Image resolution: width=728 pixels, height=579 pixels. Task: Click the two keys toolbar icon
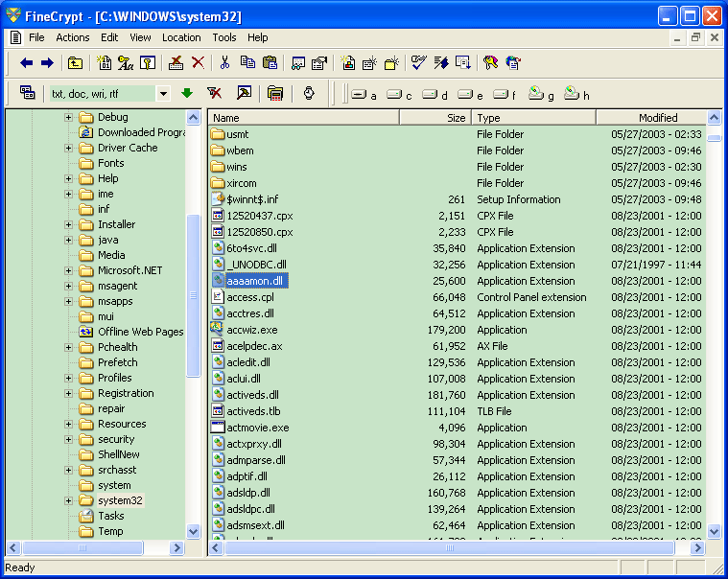coord(490,62)
